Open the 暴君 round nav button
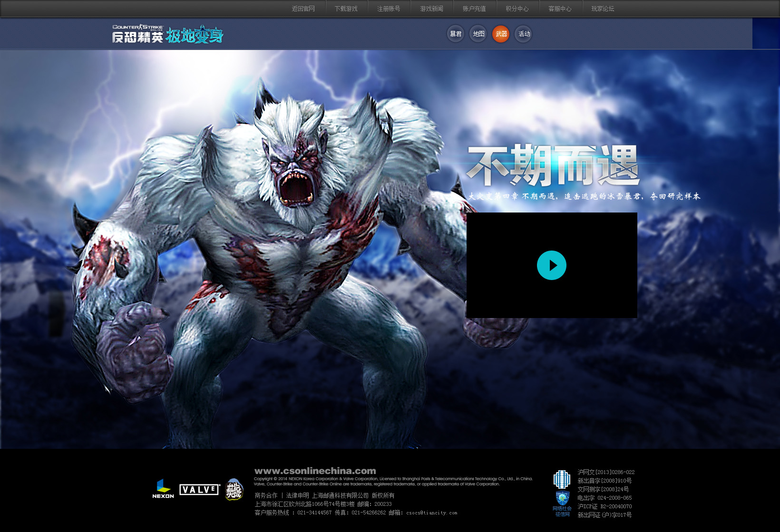 [x=456, y=34]
